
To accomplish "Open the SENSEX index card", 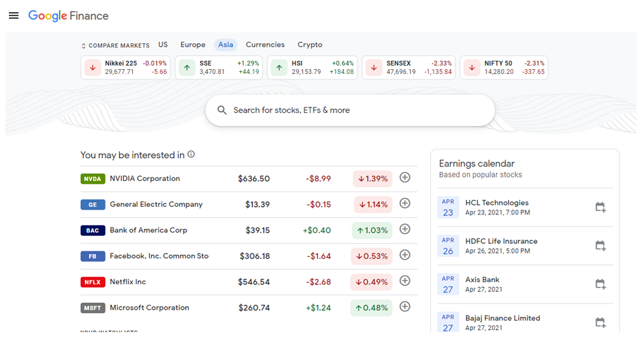I will click(408, 68).
